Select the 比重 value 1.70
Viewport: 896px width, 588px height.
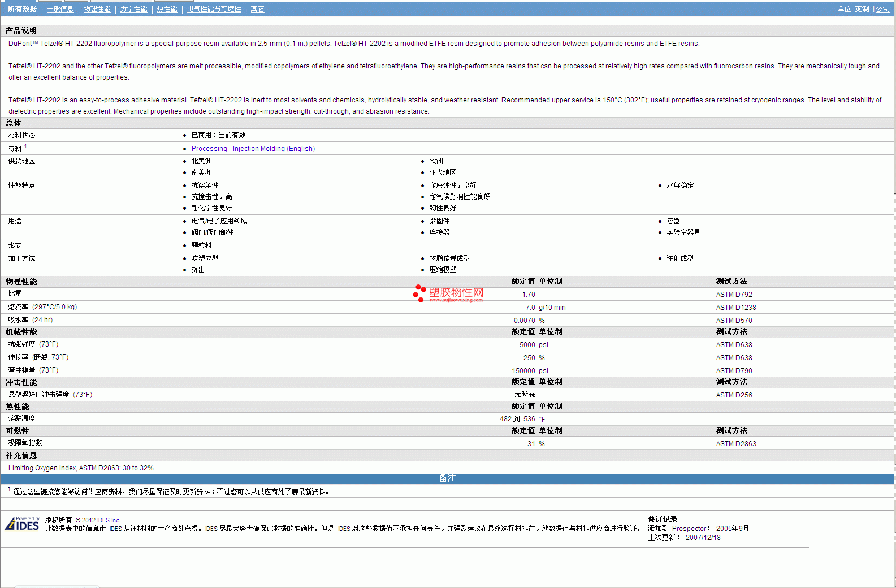529,295
